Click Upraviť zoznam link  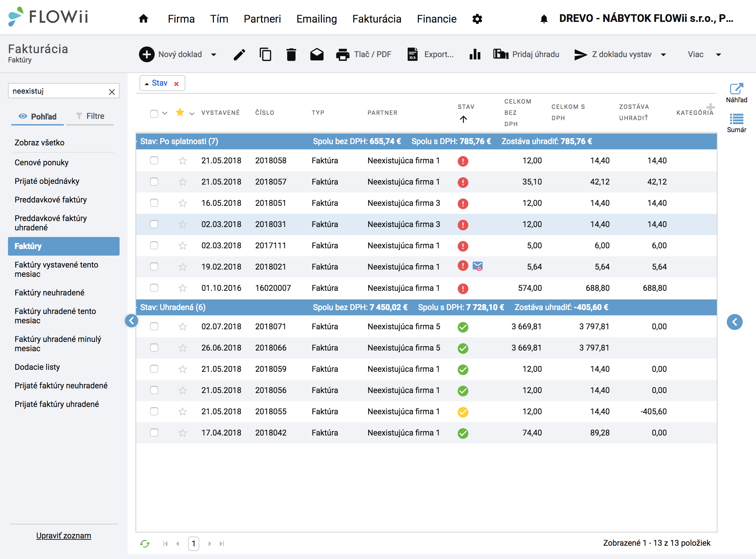(64, 536)
